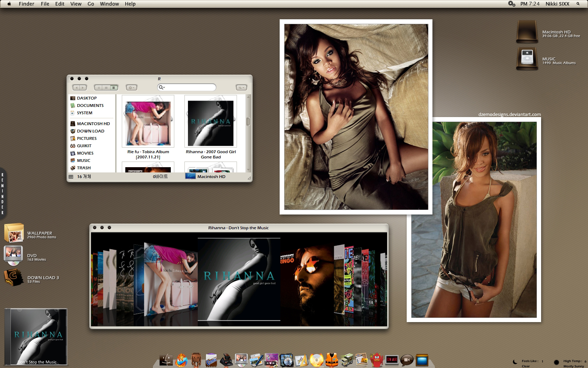The width and height of the screenshot is (588, 368).
Task: Open the iChat video bubble dock icon
Action: tap(407, 360)
